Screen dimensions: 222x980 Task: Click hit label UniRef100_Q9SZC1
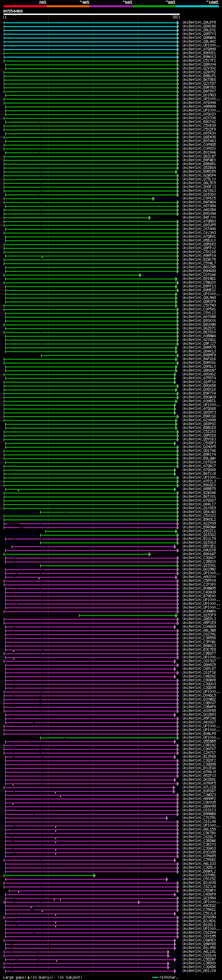tap(199, 531)
